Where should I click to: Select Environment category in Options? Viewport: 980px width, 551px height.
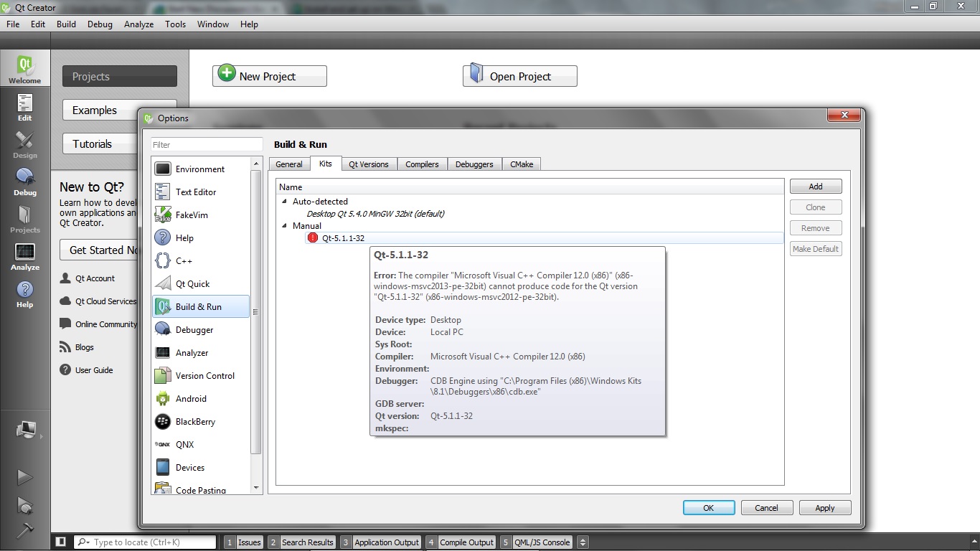202,169
